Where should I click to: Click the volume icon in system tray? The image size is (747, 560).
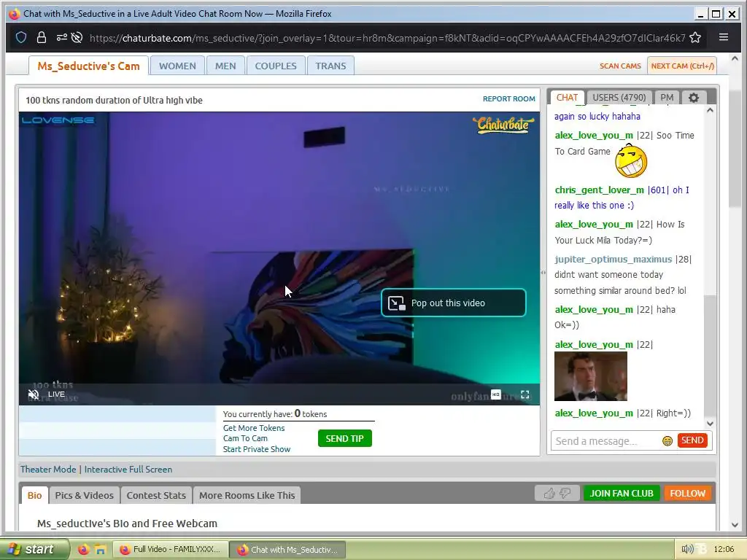(x=687, y=549)
